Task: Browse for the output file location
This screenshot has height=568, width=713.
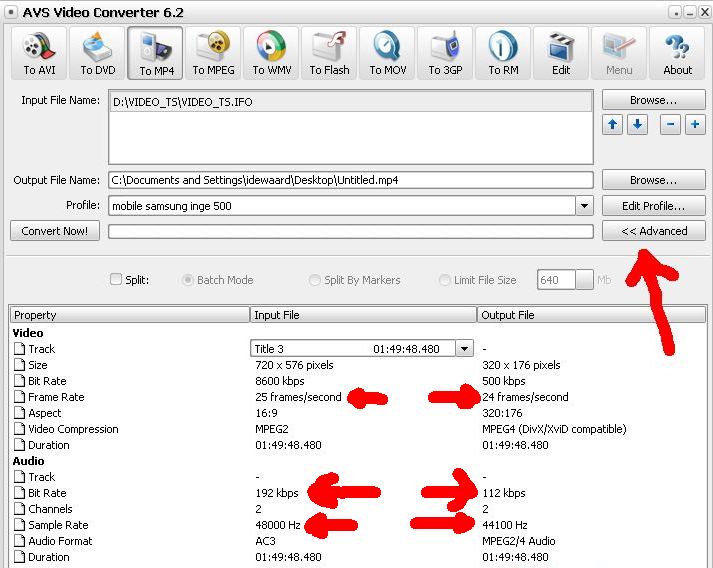Action: tap(653, 180)
